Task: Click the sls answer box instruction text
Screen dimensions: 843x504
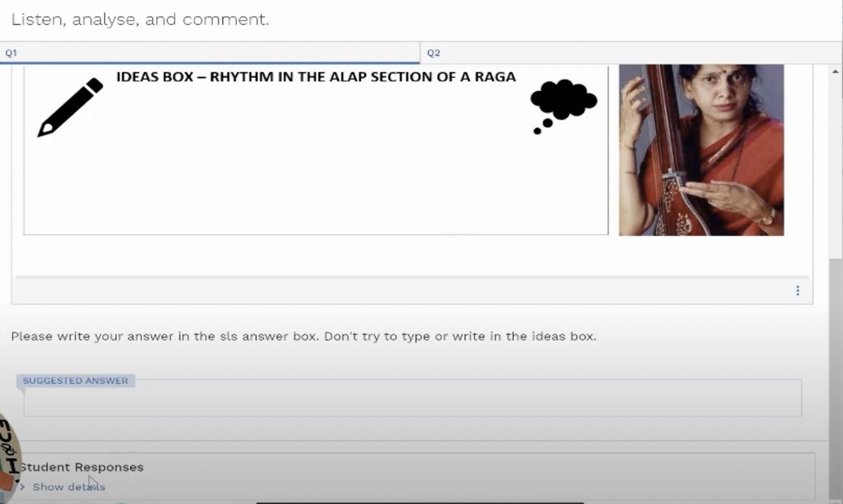Action: click(x=303, y=336)
